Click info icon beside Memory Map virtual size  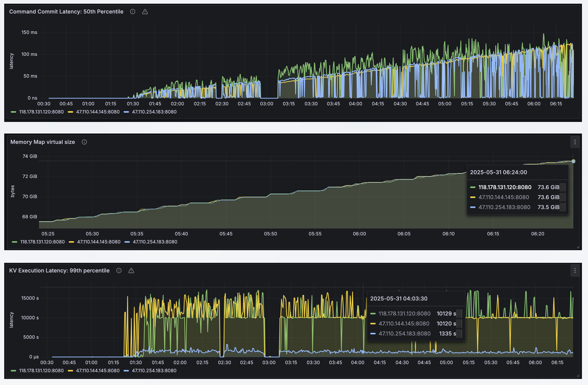[x=84, y=142]
